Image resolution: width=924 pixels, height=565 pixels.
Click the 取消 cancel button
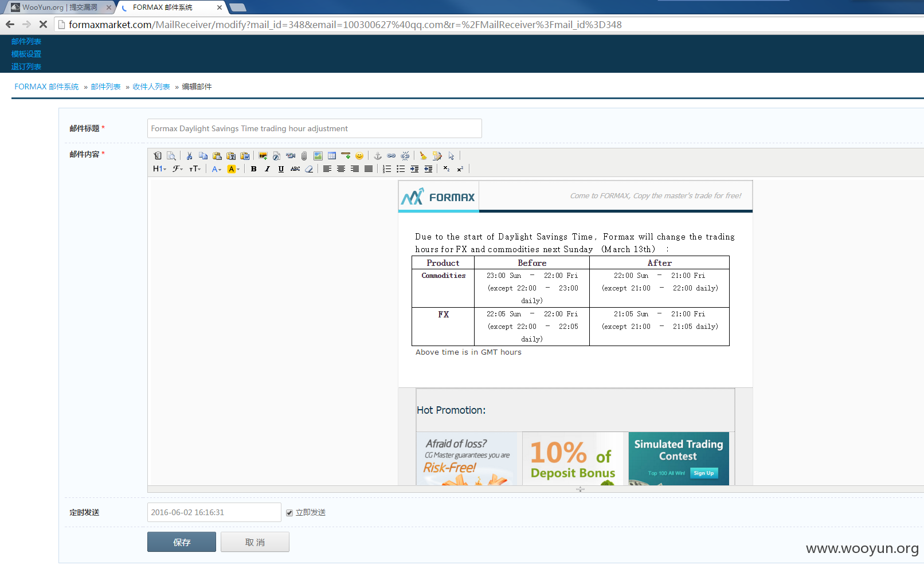point(255,542)
